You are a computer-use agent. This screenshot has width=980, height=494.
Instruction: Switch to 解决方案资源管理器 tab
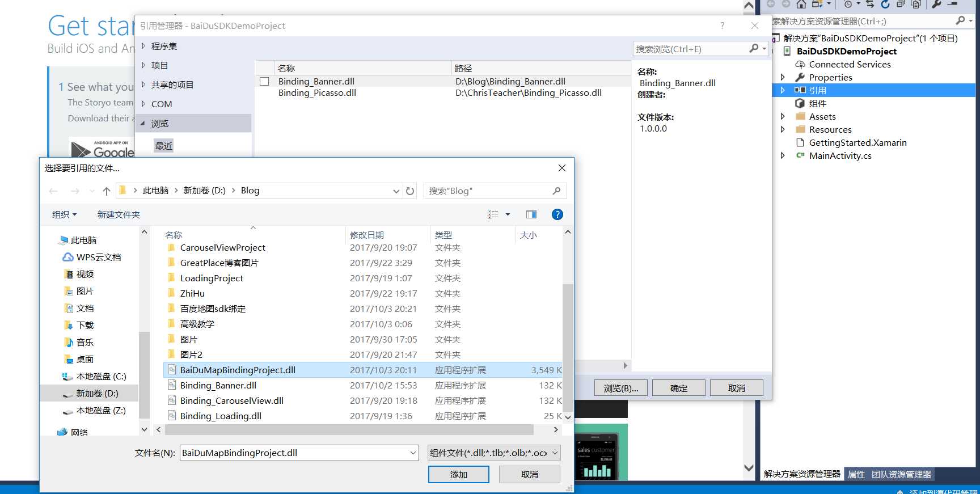(802, 474)
